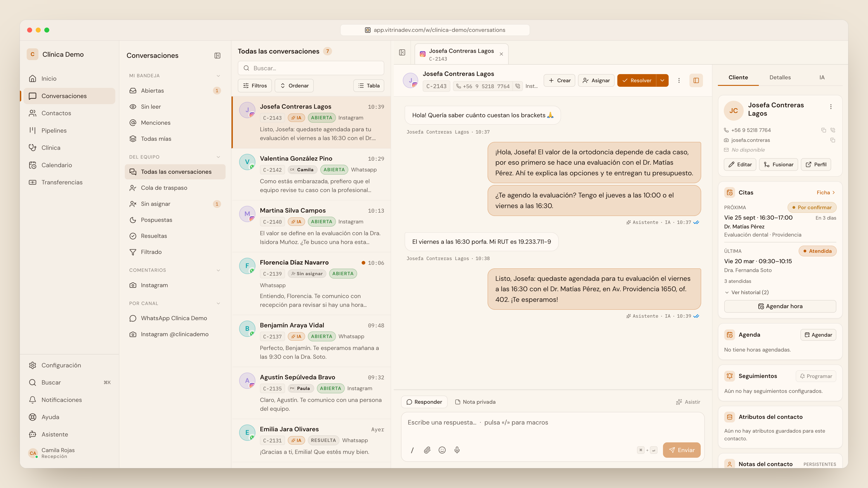Screen dimensions: 868x488
Task: Select Resueltas conversations
Action: point(175,236)
